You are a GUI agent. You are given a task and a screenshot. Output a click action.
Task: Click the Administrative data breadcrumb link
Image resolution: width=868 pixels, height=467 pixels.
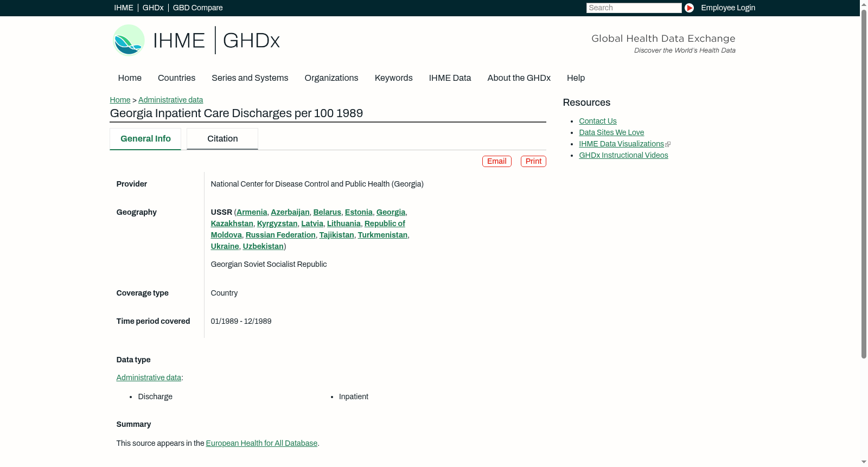(171, 100)
